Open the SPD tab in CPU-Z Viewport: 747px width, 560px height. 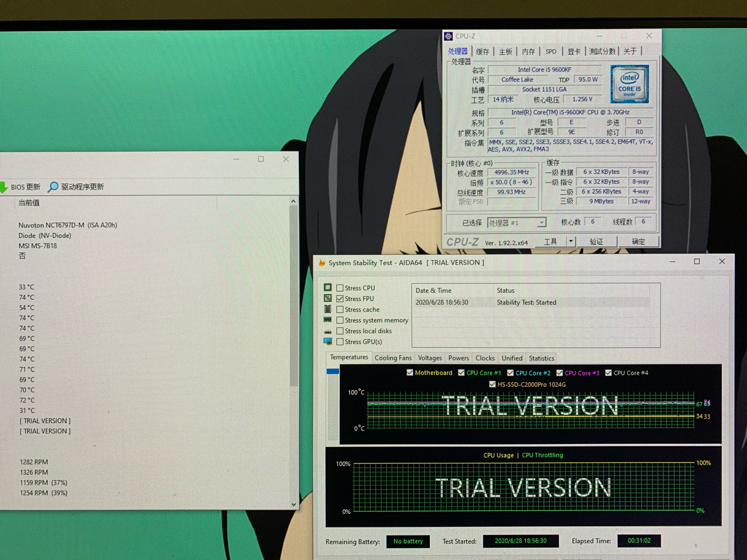550,51
